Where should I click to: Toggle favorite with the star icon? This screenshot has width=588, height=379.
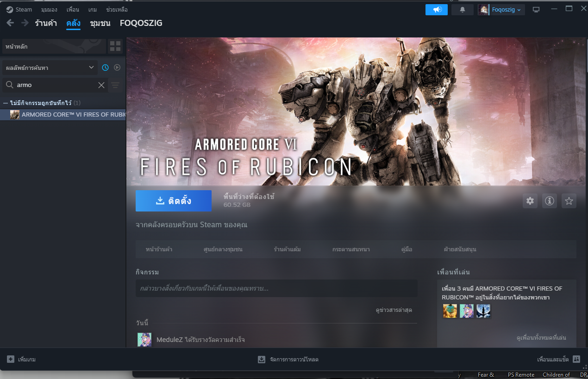[x=569, y=201]
